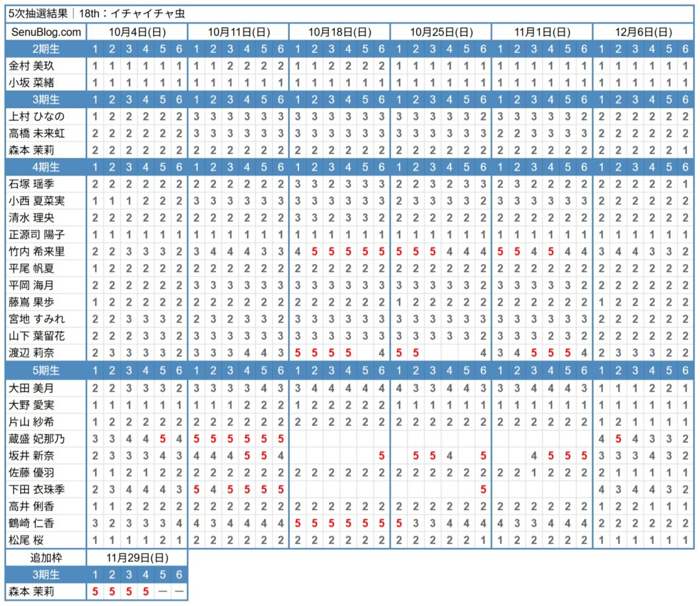The height and width of the screenshot is (606, 700).
Task: Select the 10月11日(日) date header
Action: [x=238, y=32]
